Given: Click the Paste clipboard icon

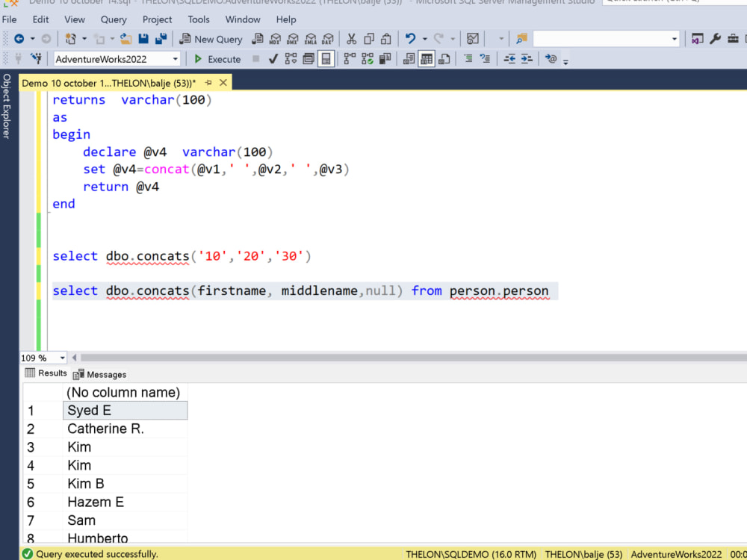Looking at the screenshot, I should [386, 39].
